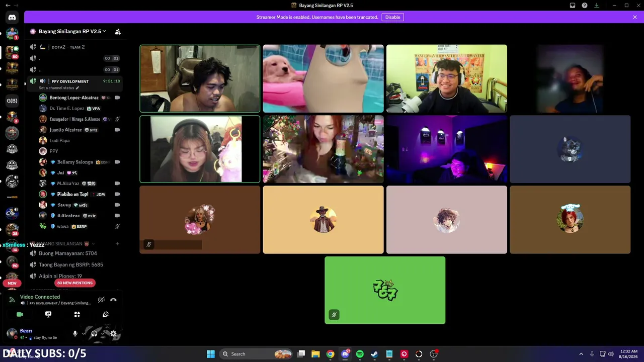644x362 pixels.
Task: Focus the smiling headset man's video tile
Action: point(447,78)
